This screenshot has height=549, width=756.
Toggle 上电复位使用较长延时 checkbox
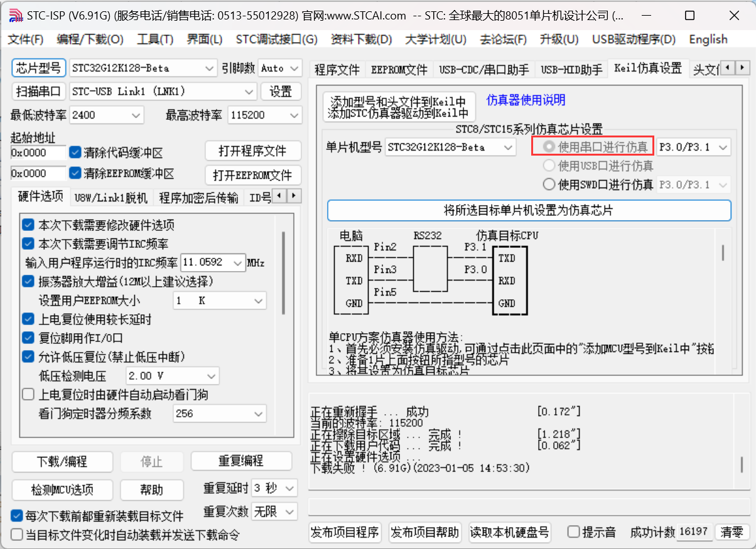(28, 319)
